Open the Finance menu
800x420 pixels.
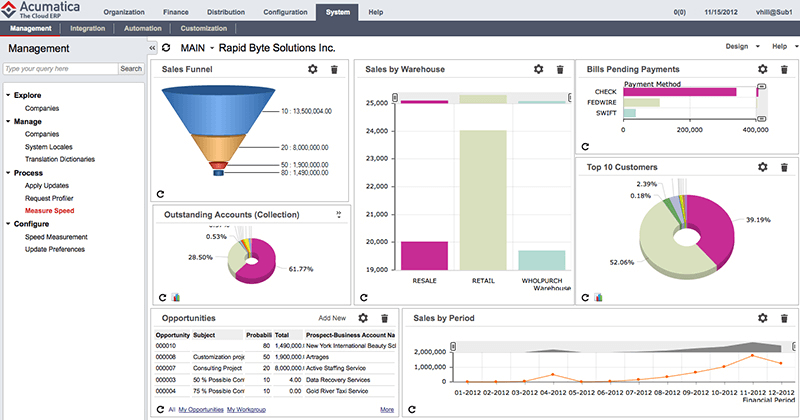coord(176,12)
